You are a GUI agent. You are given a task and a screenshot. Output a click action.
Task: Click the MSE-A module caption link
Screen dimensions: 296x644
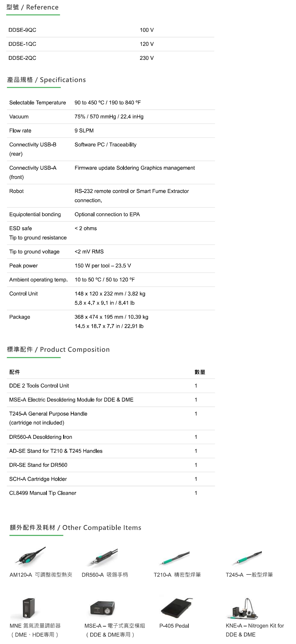(115, 630)
